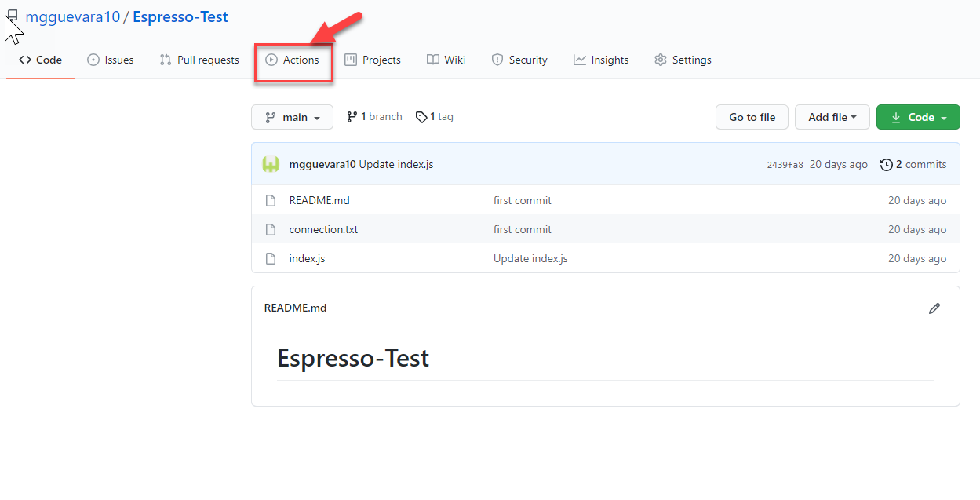
Task: Click 20 days ago in README.md row
Action: click(917, 200)
